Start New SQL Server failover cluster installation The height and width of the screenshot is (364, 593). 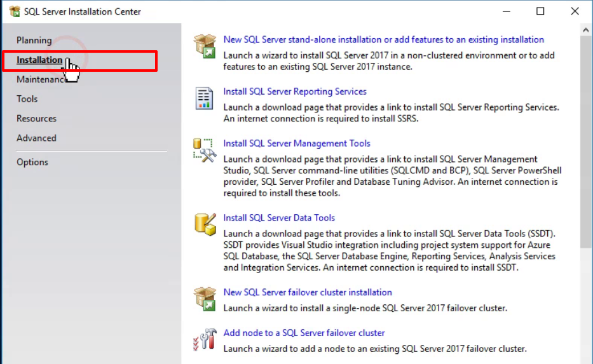click(x=308, y=292)
